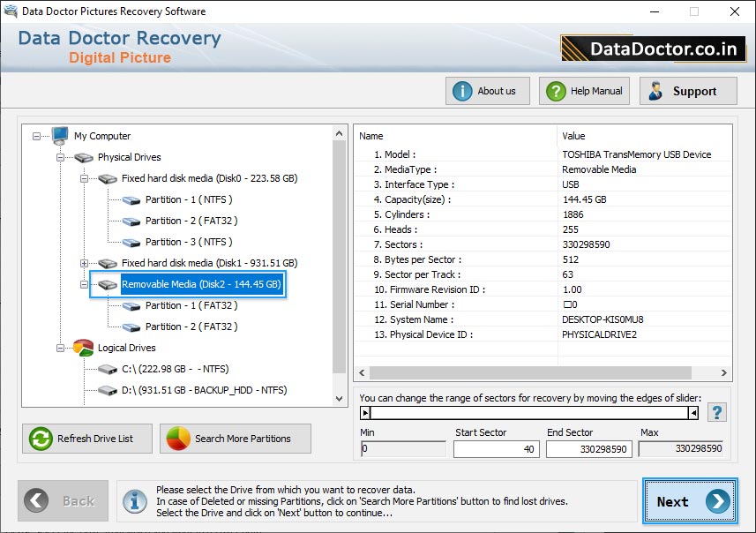This screenshot has width=756, height=533.
Task: Click the Next button to continue
Action: click(x=690, y=502)
